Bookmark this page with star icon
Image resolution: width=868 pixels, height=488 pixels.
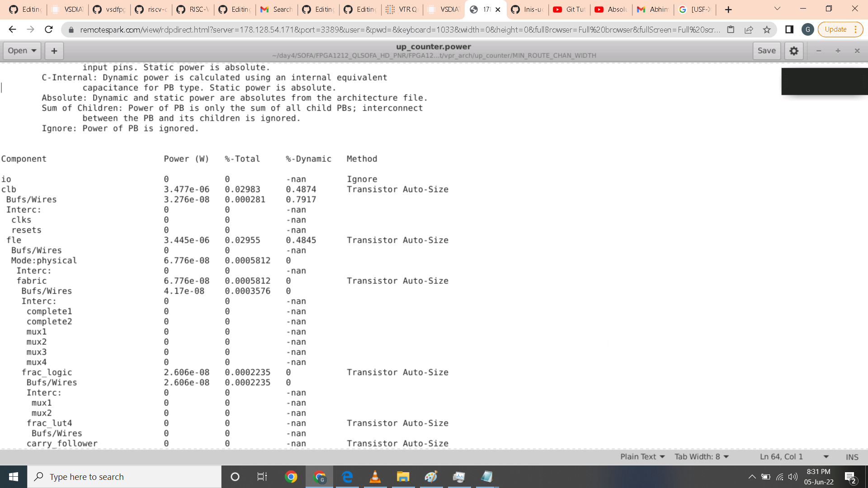click(767, 29)
